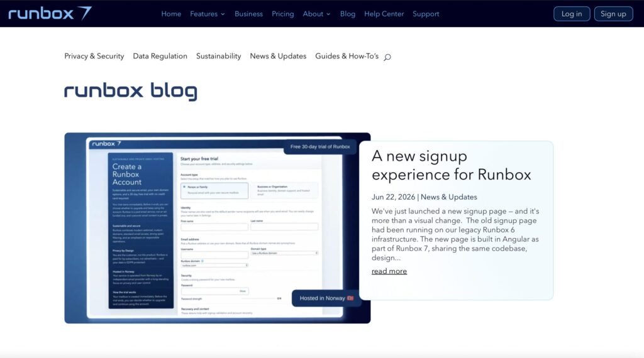Click the Sign up button
The width and height of the screenshot is (644, 358).
point(613,14)
